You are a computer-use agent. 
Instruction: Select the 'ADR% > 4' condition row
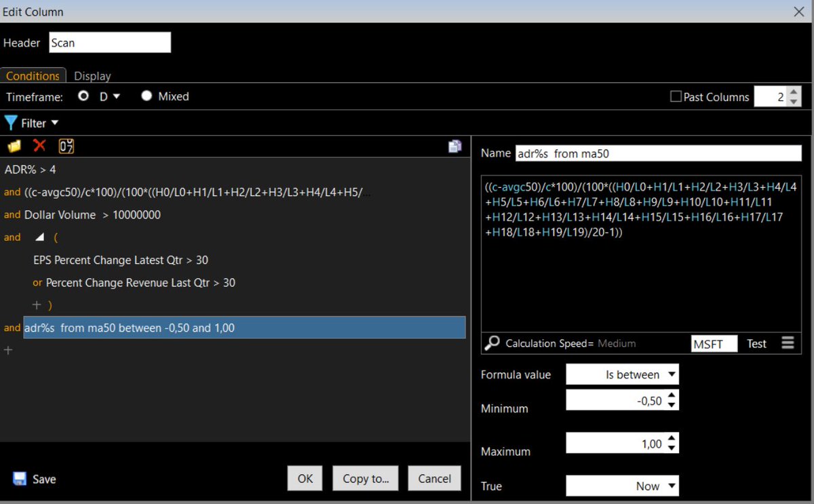point(31,170)
